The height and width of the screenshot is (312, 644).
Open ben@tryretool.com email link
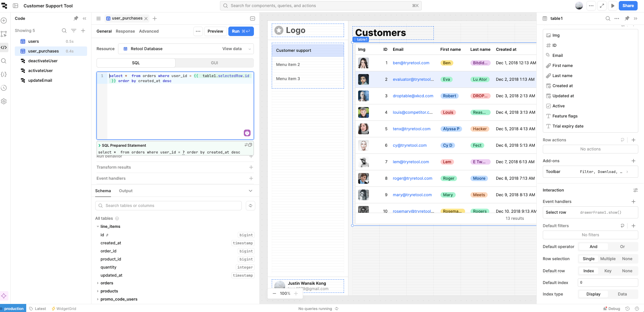tap(411, 63)
